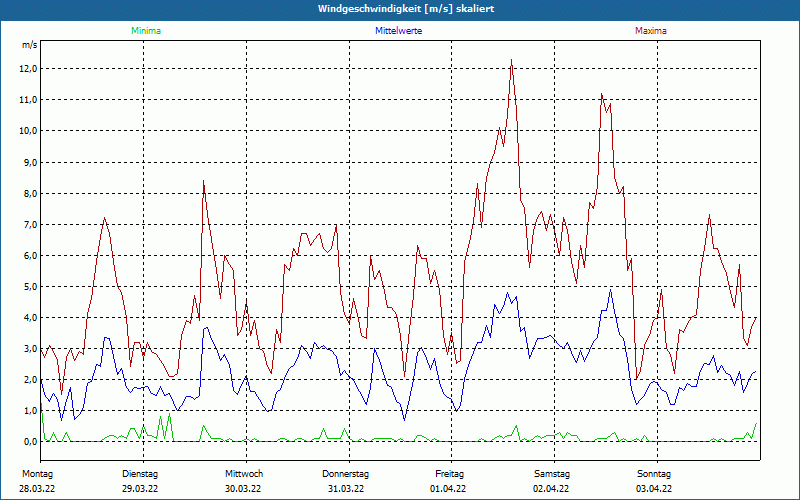Screen dimensions: 800x500
Task: Click the 10,0 y-axis value
Action: tap(28, 131)
